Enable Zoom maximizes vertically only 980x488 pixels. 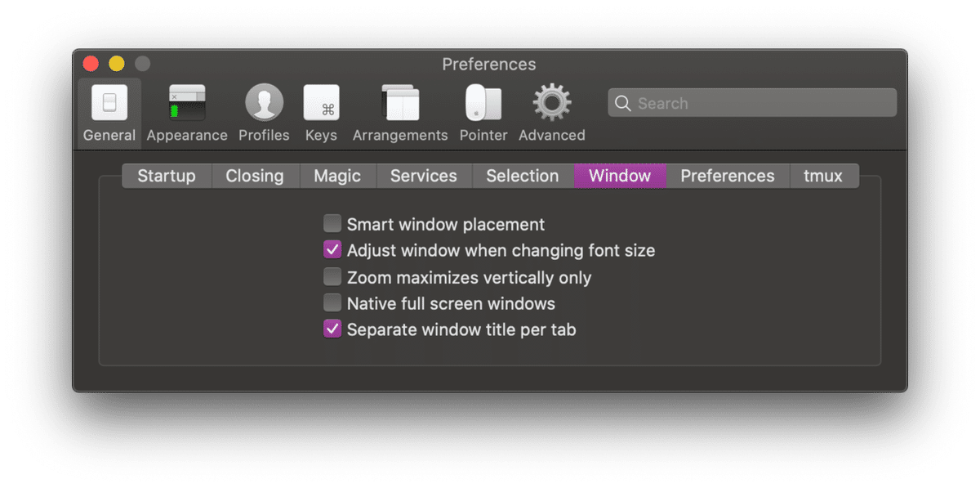332,277
